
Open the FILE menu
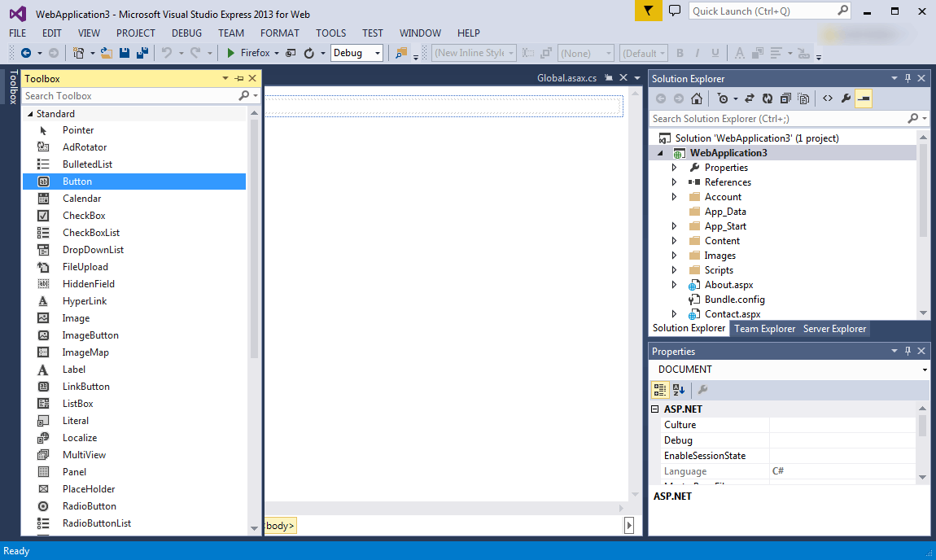[x=17, y=33]
